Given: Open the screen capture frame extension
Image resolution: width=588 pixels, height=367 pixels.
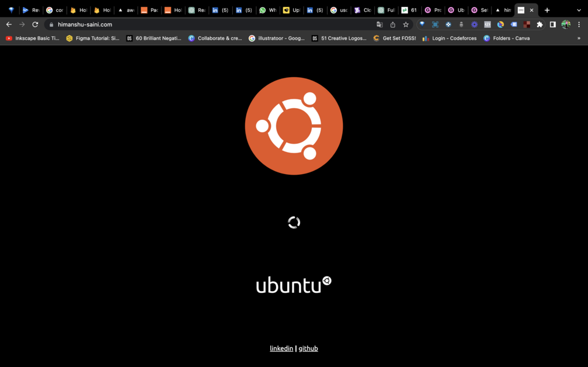Looking at the screenshot, I should [435, 25].
